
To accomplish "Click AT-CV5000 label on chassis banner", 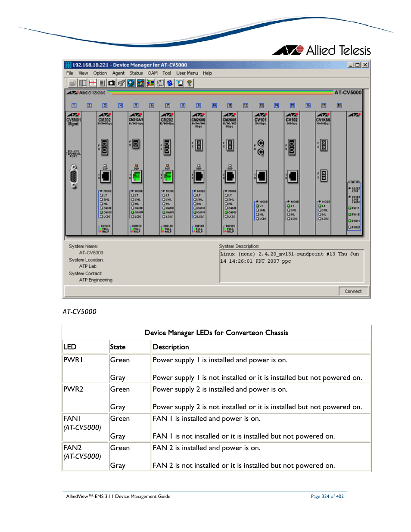I will point(348,93).
